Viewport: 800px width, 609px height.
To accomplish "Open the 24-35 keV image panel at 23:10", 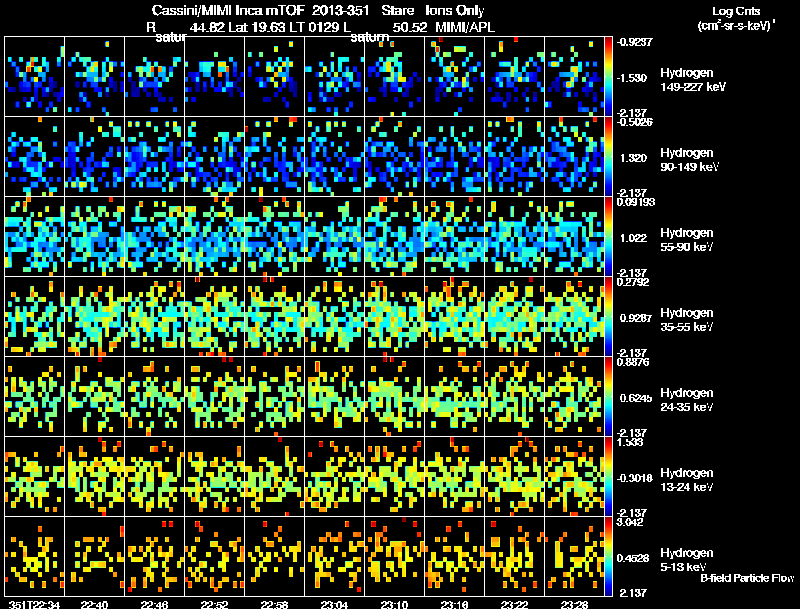I will (x=394, y=397).
